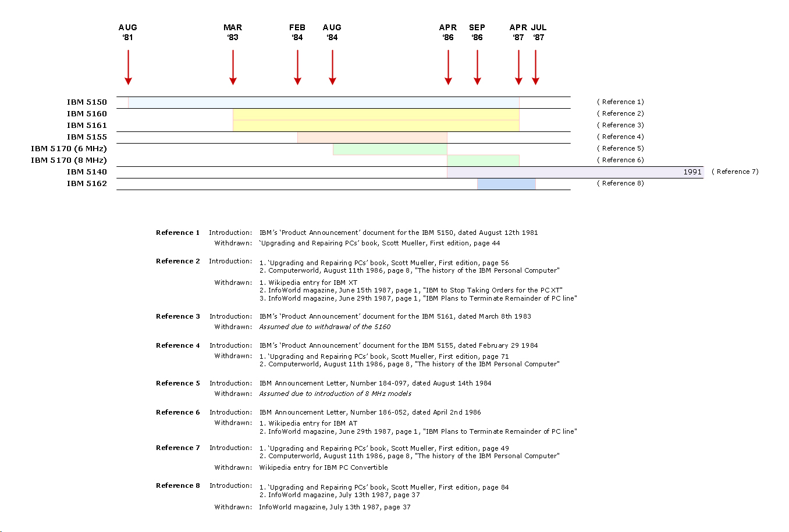Image resolution: width=789 pixels, height=532 pixels.
Task: Click the ( Reference 8 ) label beside the chart
Action: point(620,183)
